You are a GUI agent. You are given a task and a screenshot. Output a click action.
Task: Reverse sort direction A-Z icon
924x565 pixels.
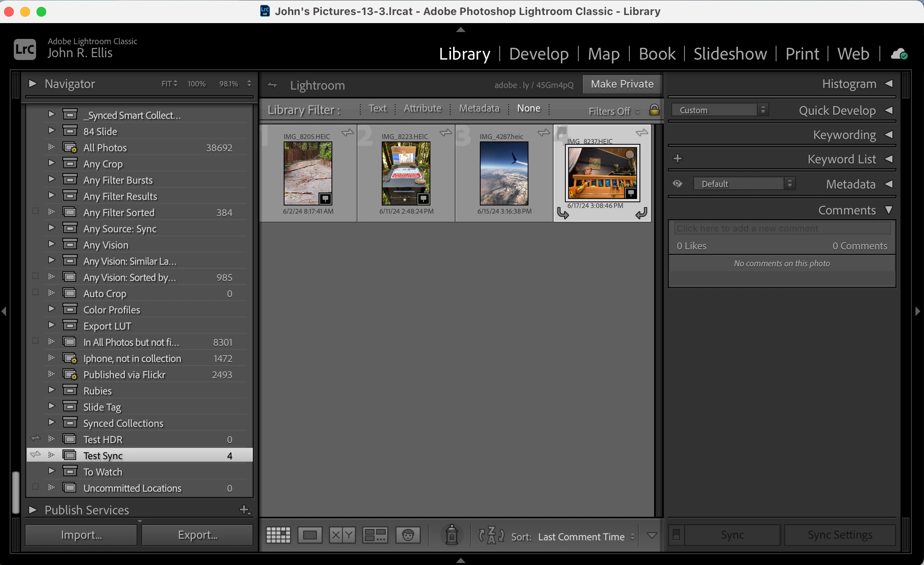[x=491, y=535]
